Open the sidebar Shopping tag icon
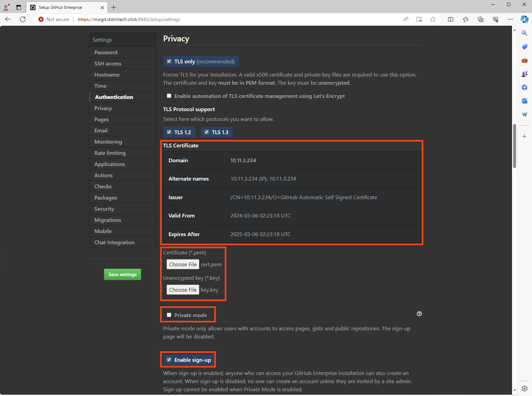532x396 pixels. (x=524, y=46)
